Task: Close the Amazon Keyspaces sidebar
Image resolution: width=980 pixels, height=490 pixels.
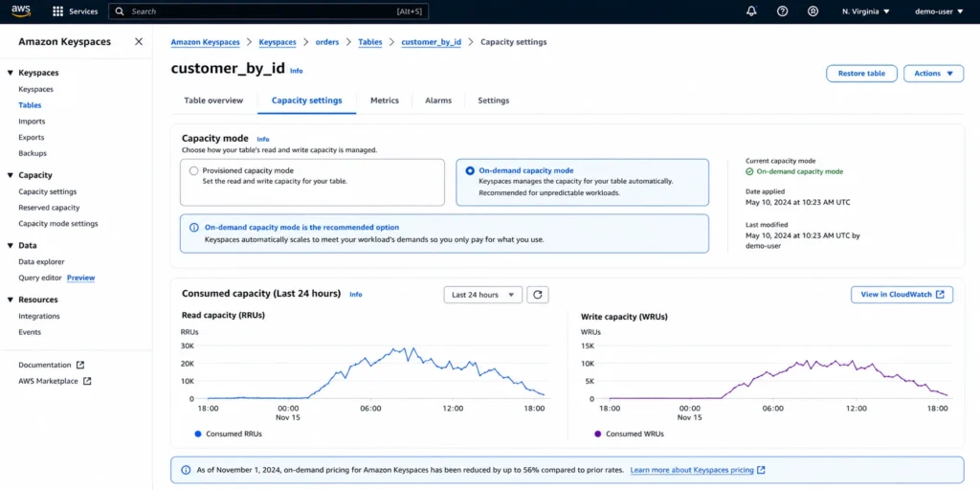Action: (139, 42)
